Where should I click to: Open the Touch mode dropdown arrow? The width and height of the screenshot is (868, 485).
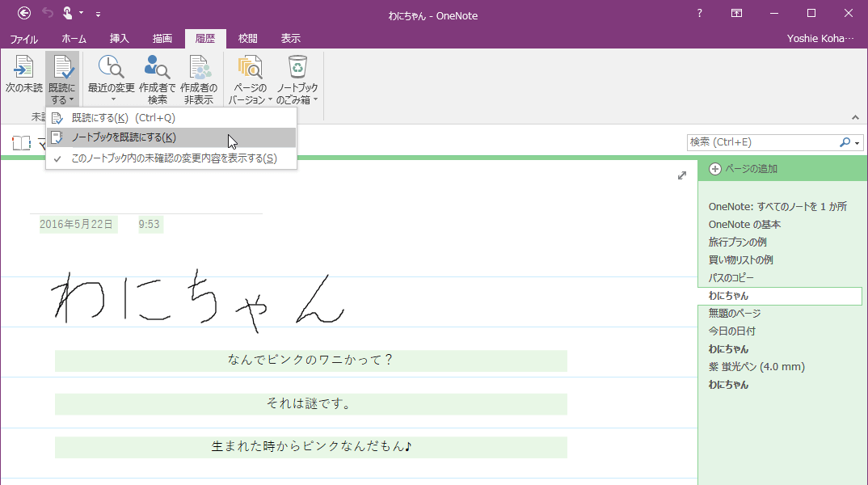coord(82,13)
